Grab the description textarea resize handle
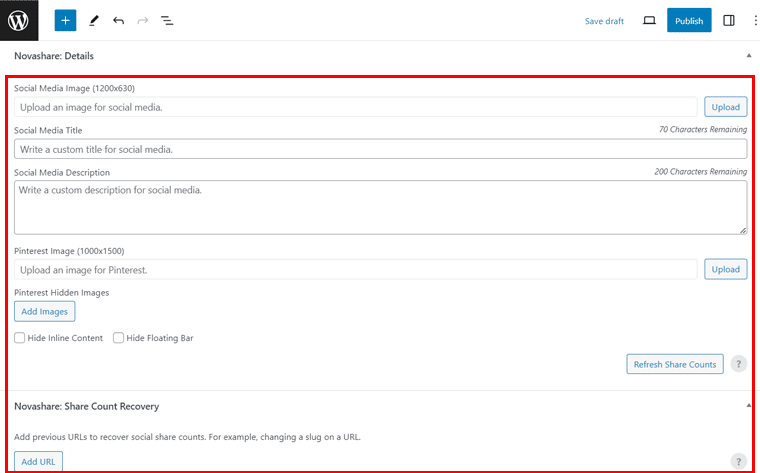 (x=743, y=231)
